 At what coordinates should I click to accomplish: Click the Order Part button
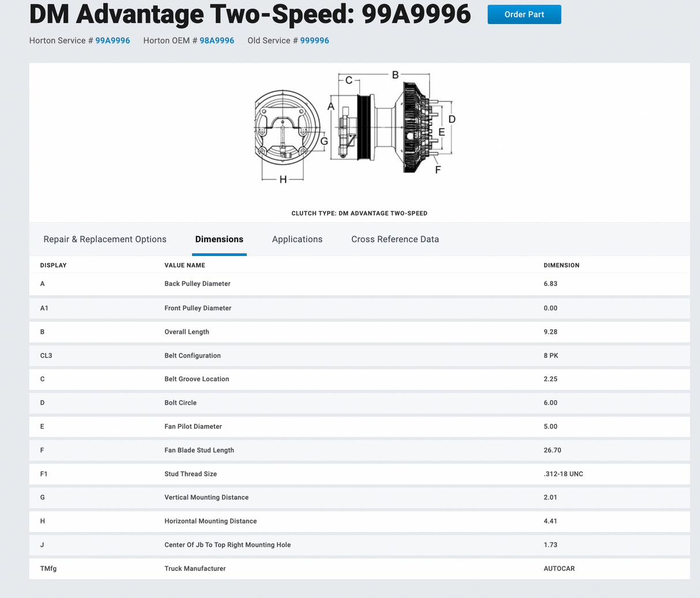524,14
